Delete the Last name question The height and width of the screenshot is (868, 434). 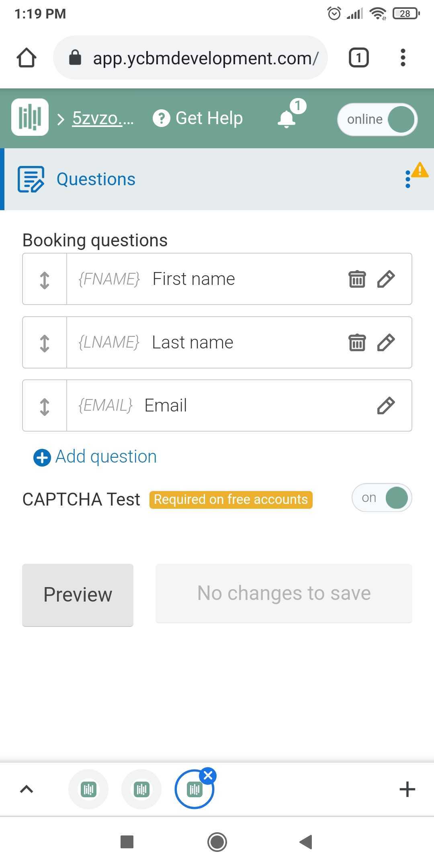coord(357,342)
